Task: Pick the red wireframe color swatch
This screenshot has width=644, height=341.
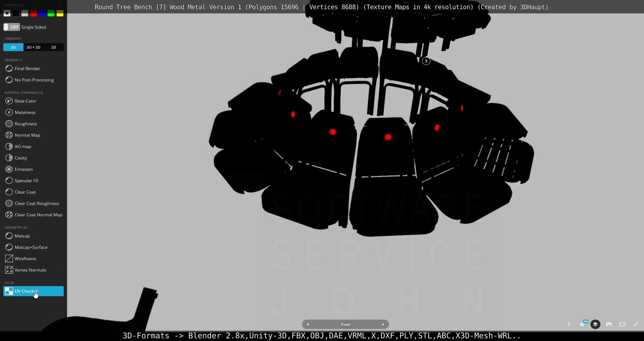Action: tap(33, 13)
